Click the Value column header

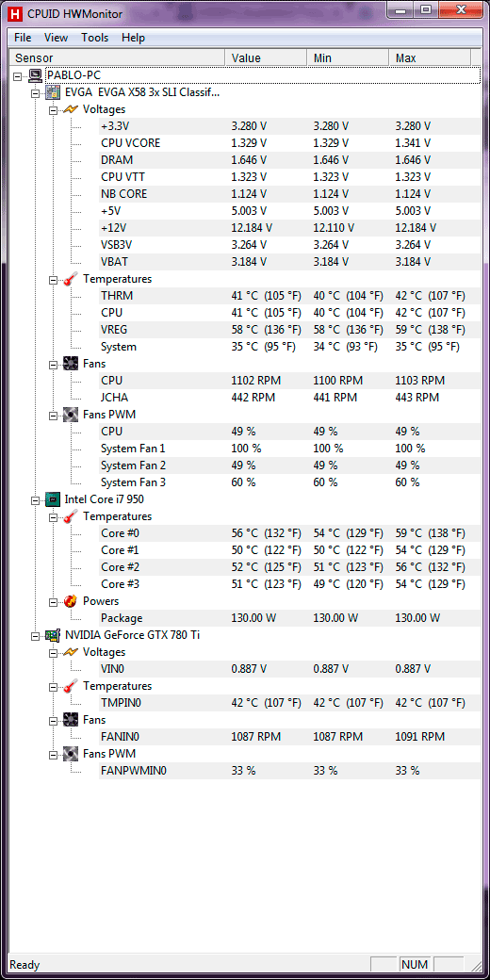click(x=266, y=58)
